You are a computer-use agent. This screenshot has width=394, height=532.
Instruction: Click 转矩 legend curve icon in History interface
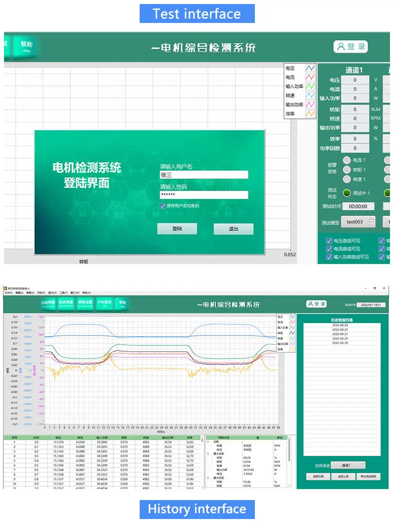(x=292, y=333)
